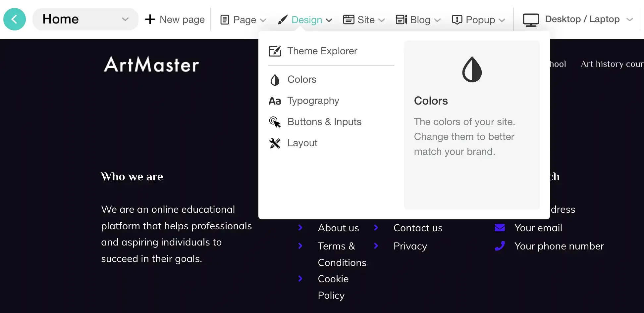Select the Layout tools icon

coord(275,143)
